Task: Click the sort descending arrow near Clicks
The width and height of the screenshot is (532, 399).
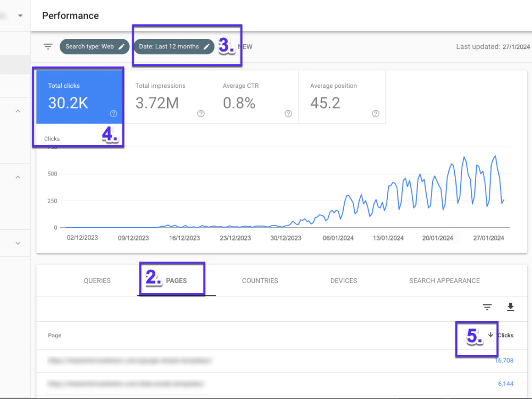Action: pos(491,335)
